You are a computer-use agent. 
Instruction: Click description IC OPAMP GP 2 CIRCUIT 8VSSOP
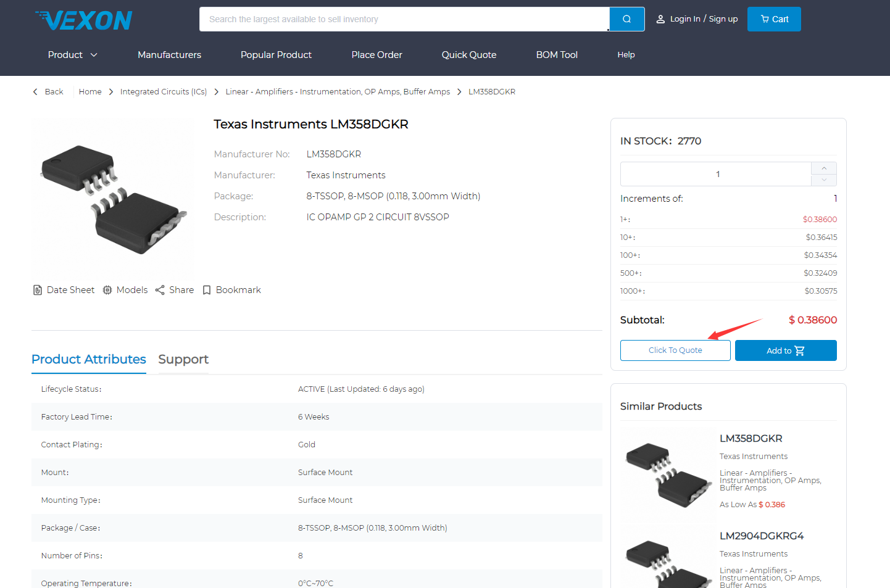378,217
